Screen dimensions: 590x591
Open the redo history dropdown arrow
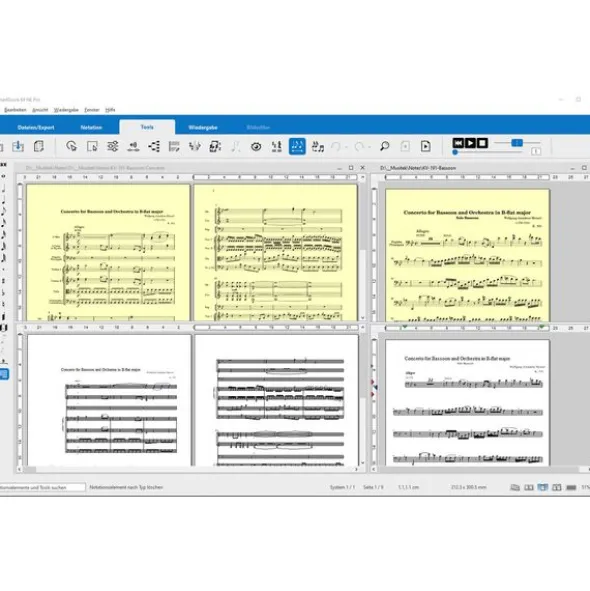coord(369,147)
